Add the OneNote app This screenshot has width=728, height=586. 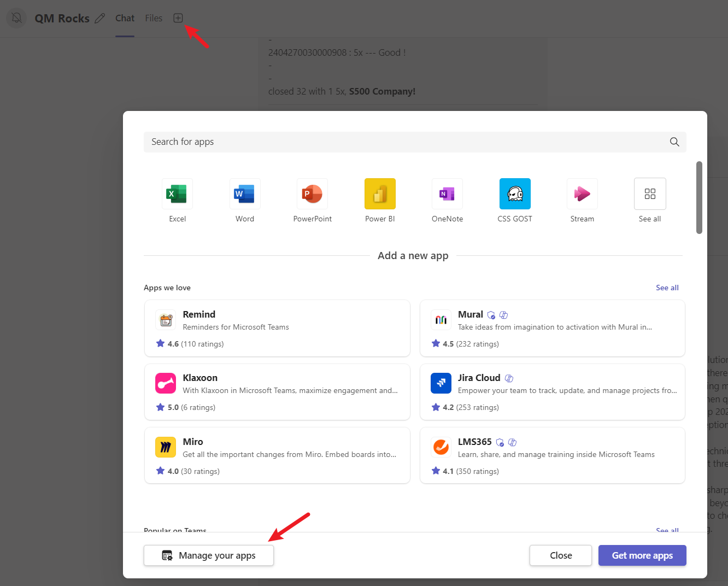pyautogui.click(x=447, y=194)
